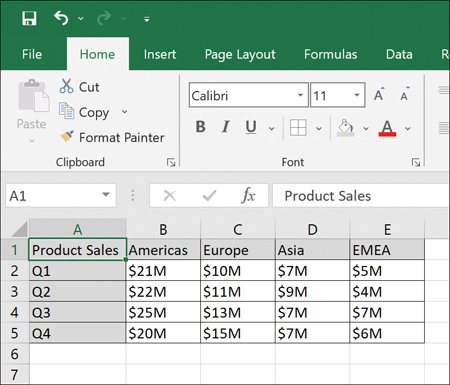Select the $4M cell in EMEA column

[x=387, y=291]
